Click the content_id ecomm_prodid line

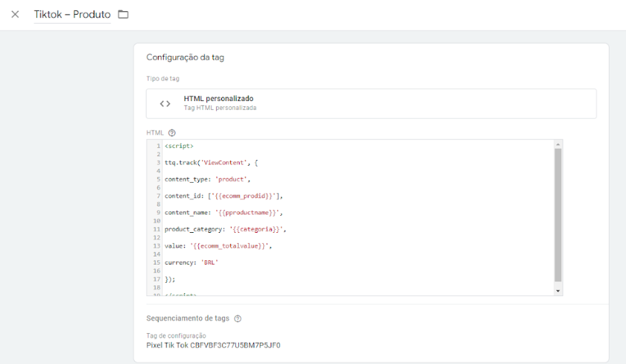223,196
